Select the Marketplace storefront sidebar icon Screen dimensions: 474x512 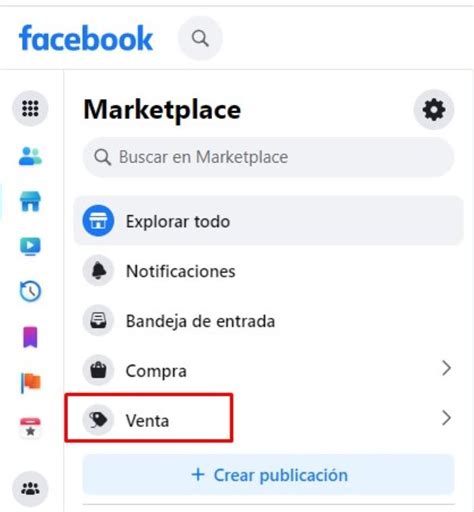click(30, 201)
